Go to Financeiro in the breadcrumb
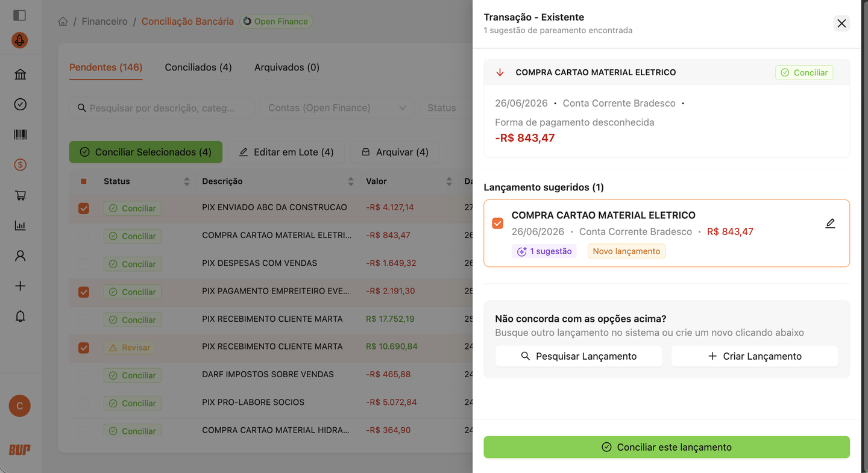This screenshot has height=473, width=868. [105, 22]
